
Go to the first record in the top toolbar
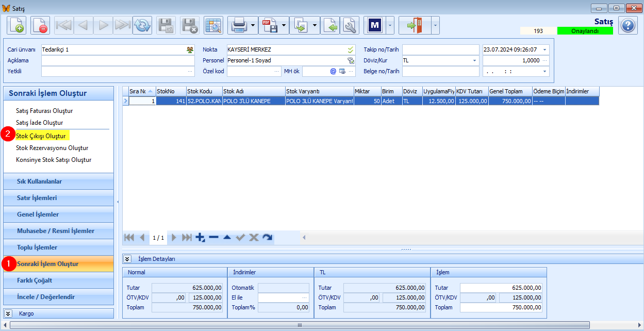pyautogui.click(x=64, y=25)
